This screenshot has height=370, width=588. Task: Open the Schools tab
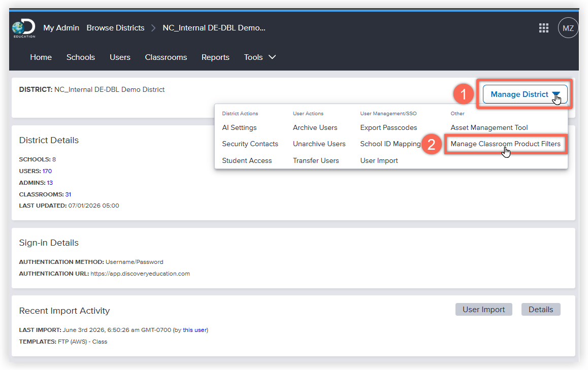click(x=81, y=57)
